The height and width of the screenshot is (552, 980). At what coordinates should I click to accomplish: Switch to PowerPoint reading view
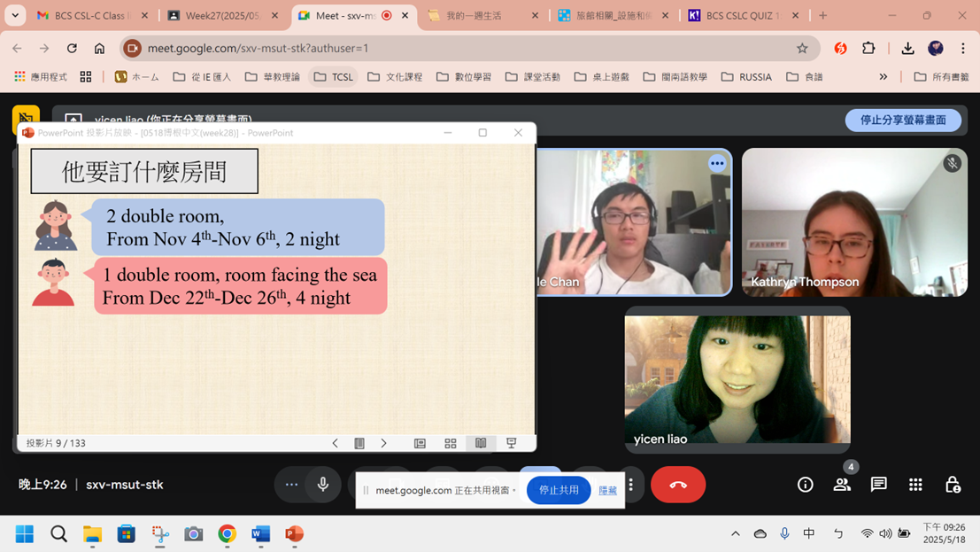(481, 443)
